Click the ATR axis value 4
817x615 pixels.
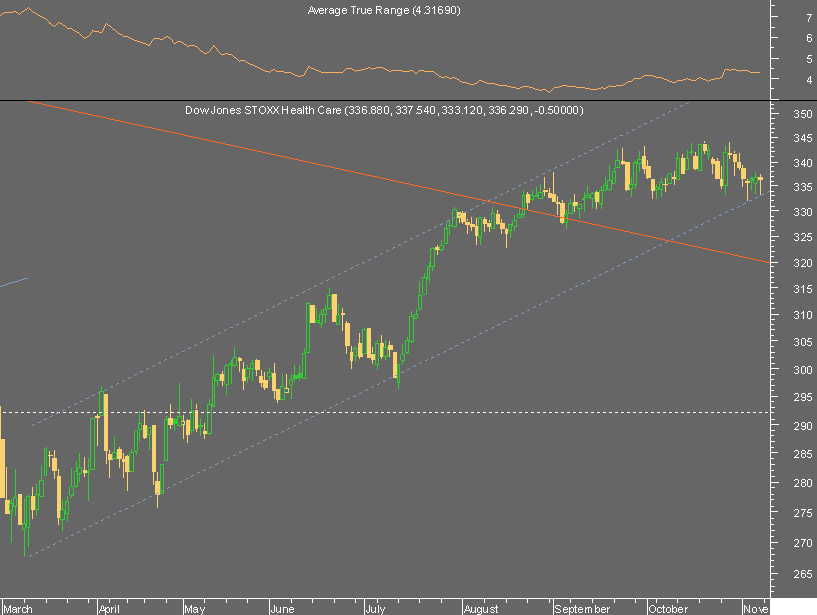tap(809, 80)
